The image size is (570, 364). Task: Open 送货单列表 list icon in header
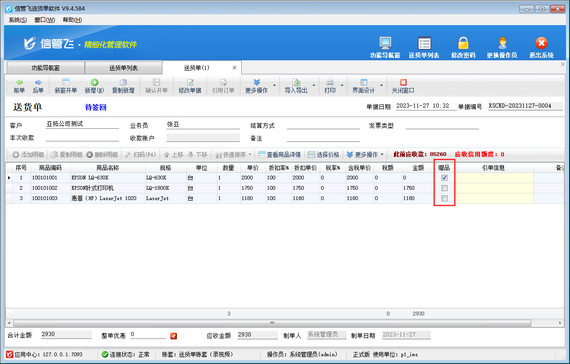click(424, 43)
